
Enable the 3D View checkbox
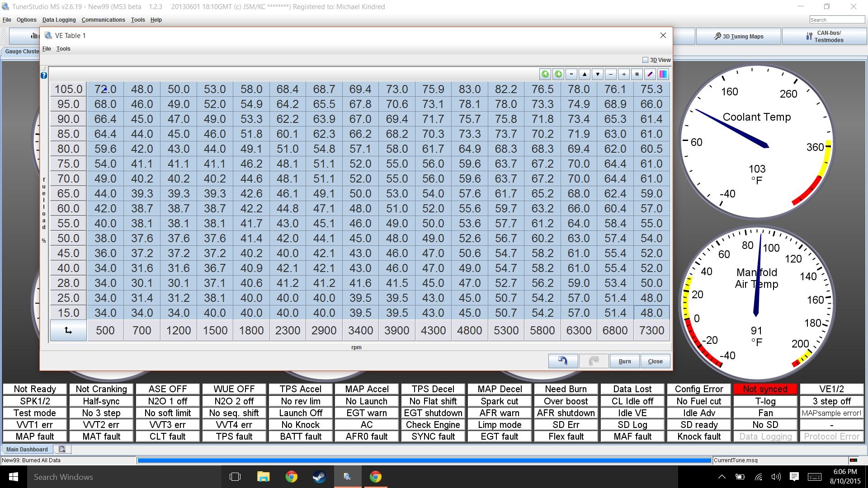pyautogui.click(x=645, y=60)
